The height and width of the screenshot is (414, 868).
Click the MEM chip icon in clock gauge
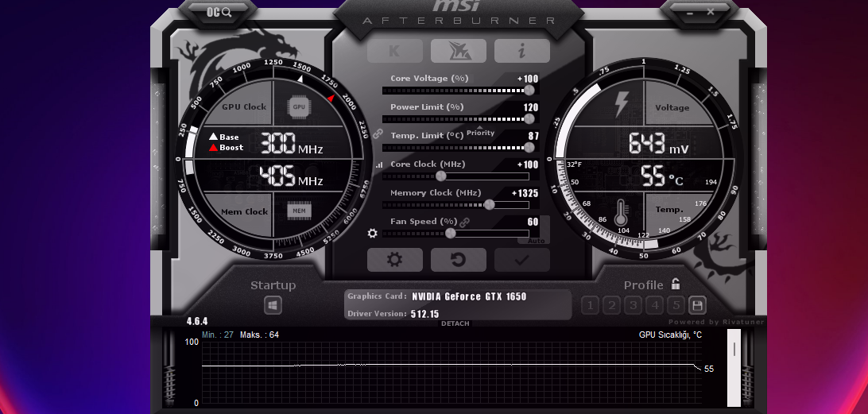pos(299,211)
